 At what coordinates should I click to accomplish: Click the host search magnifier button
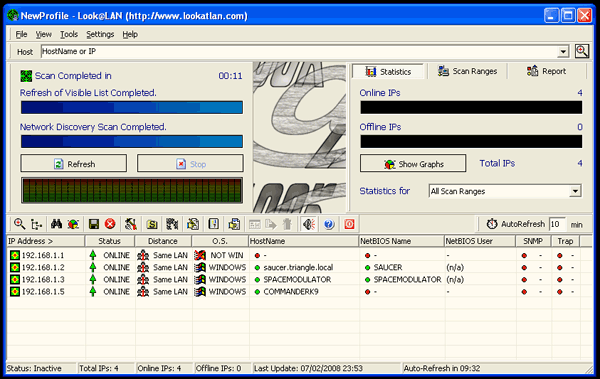point(582,51)
